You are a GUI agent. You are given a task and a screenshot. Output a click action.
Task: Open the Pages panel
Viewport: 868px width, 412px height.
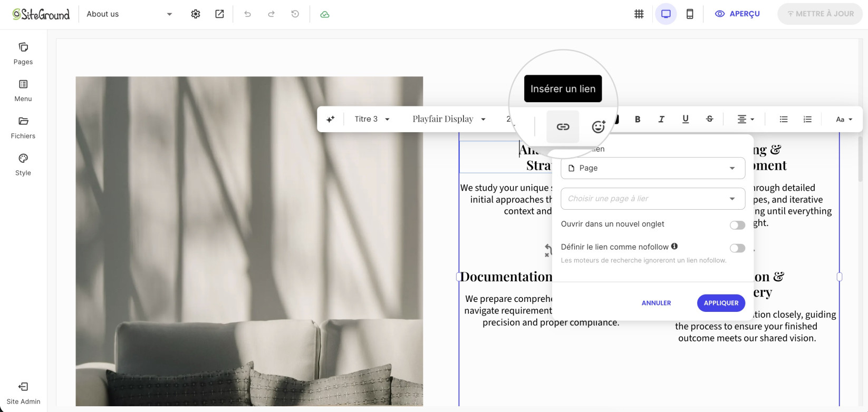[23, 54]
